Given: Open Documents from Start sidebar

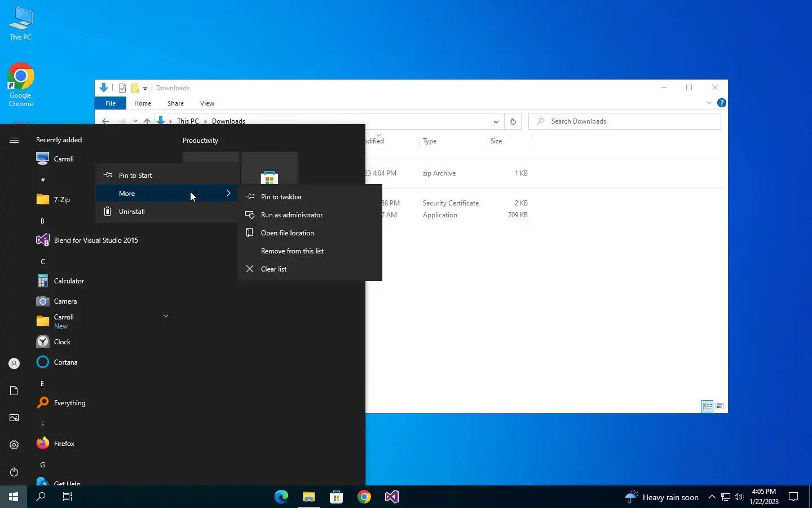Looking at the screenshot, I should tap(14, 391).
